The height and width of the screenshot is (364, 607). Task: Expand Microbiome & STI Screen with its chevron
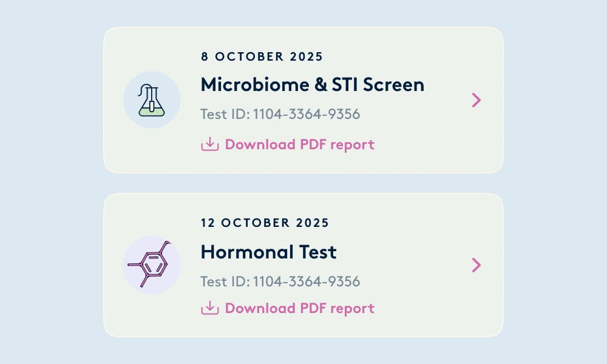476,100
